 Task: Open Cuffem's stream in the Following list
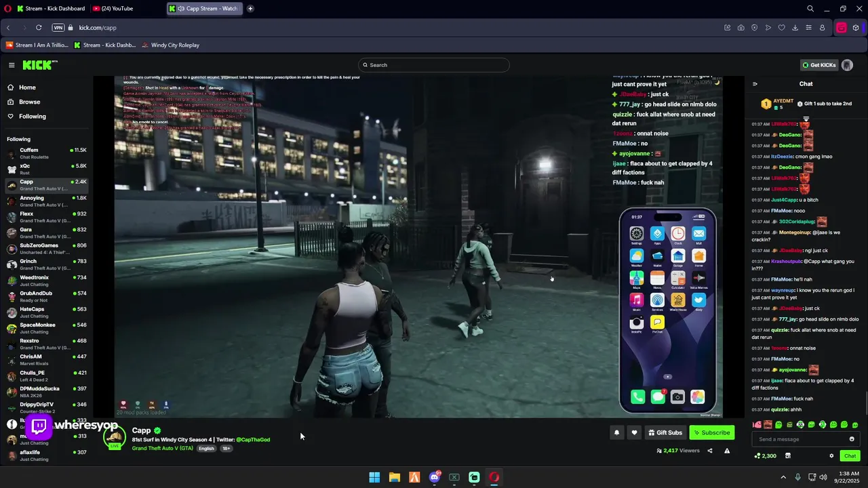[47, 153]
